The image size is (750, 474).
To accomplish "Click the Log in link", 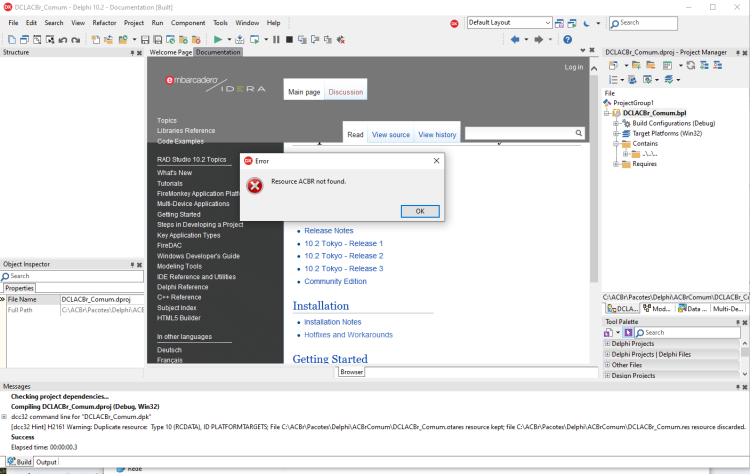I will point(574,67).
